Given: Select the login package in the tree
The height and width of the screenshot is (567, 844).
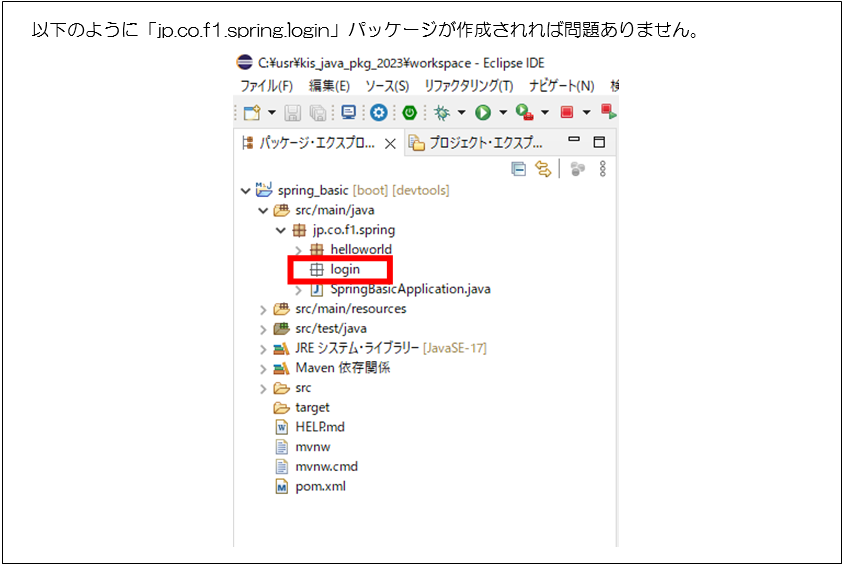Looking at the screenshot, I should pyautogui.click(x=344, y=269).
